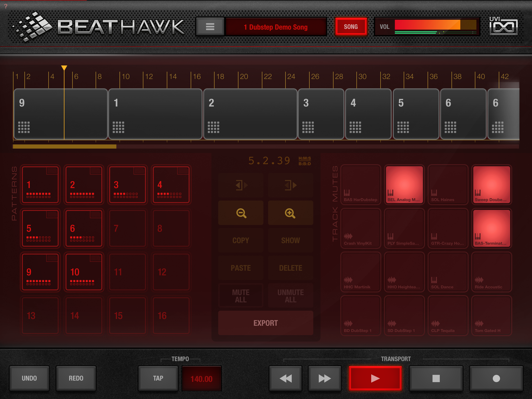Viewport: 532px width, 399px height.
Task: Click the BeatHawk logo
Action: tap(99, 26)
